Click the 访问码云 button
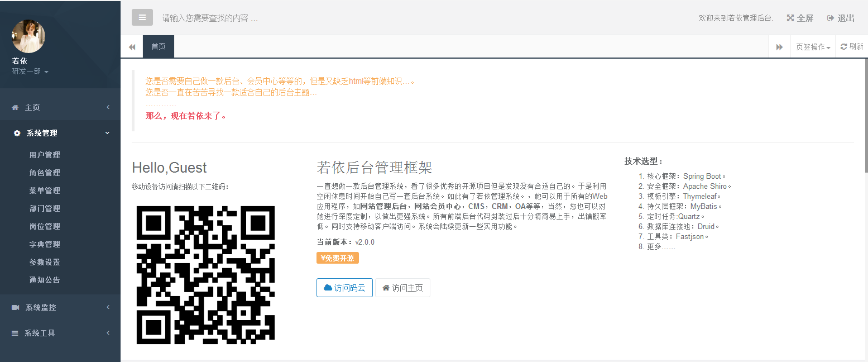This screenshot has width=868, height=362. (344, 288)
